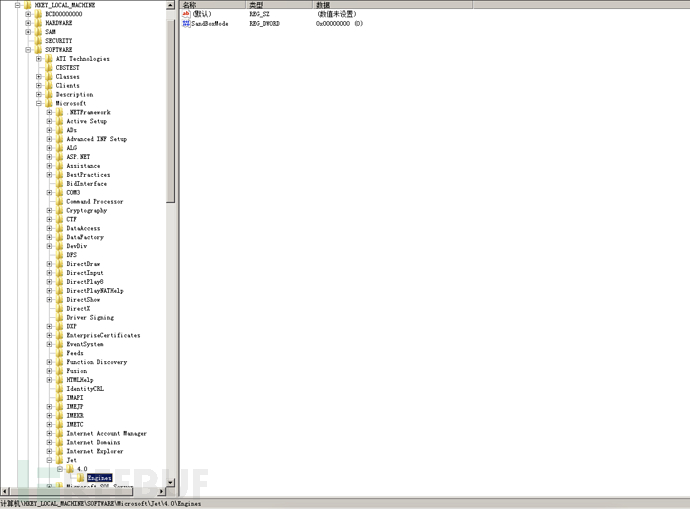Expand the DirectDraw key
The height and width of the screenshot is (509, 690).
[49, 264]
